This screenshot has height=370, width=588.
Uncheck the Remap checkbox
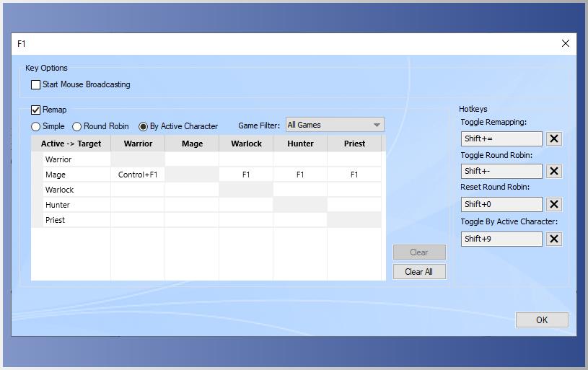[x=36, y=110]
